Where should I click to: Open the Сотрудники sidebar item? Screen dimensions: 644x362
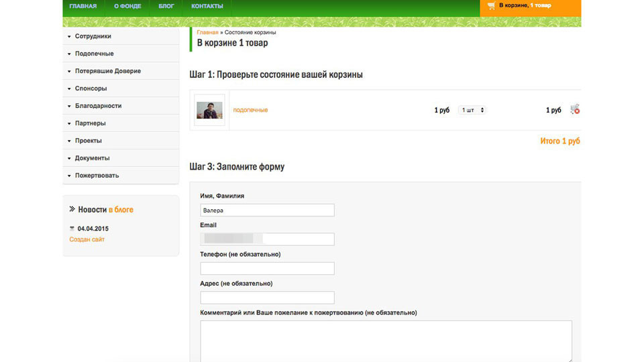pyautogui.click(x=121, y=36)
